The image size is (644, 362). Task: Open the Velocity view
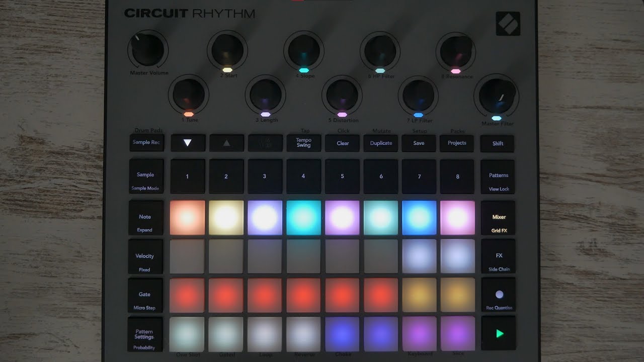click(x=146, y=256)
